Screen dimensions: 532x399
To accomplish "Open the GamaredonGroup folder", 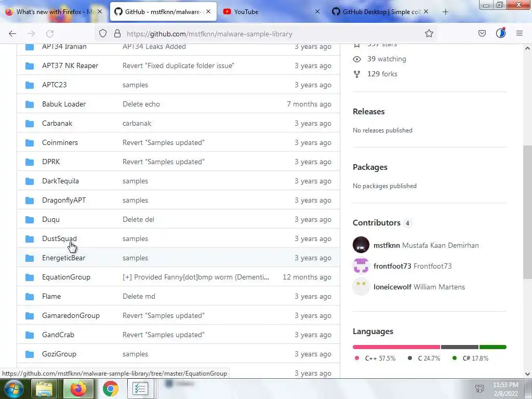I will (71, 315).
